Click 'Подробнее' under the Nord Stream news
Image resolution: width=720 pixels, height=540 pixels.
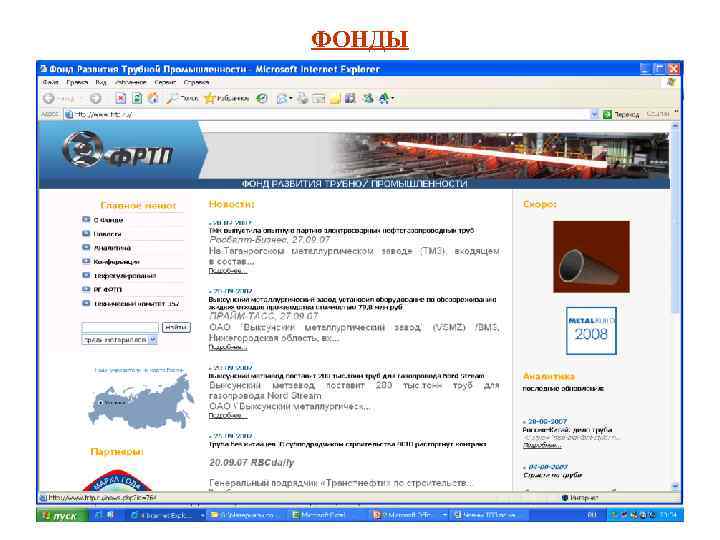click(228, 416)
